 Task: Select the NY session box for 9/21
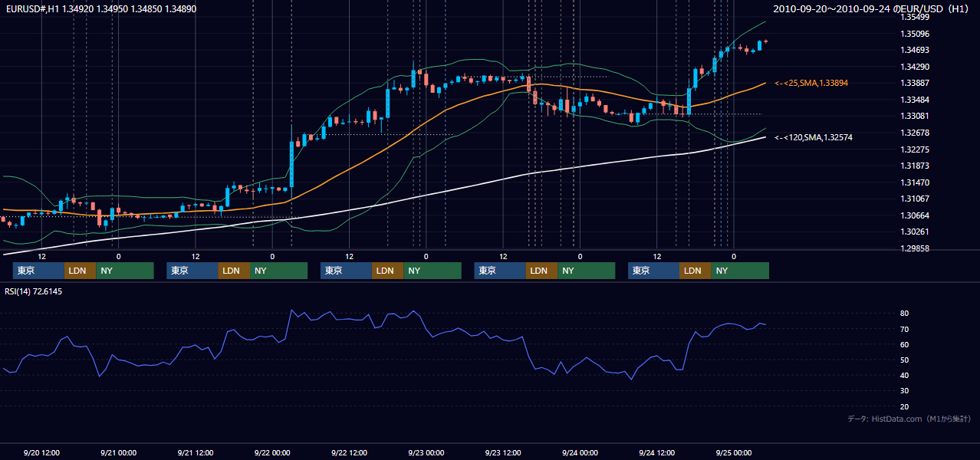[x=278, y=271]
